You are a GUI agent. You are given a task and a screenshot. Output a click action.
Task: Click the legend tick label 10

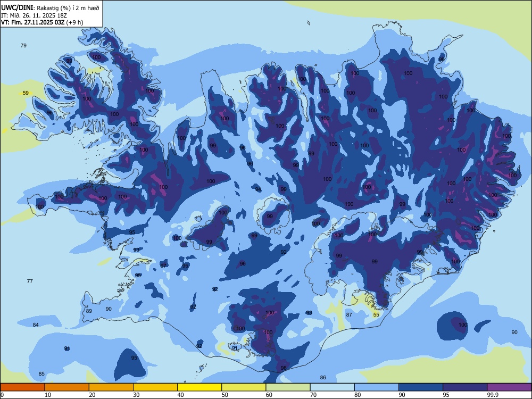pos(48,395)
